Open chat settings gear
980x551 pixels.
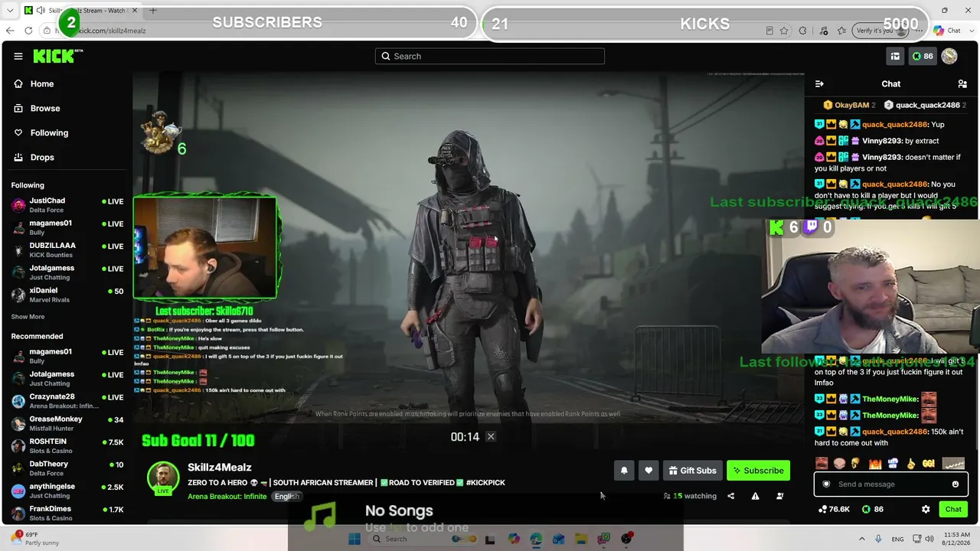926,509
